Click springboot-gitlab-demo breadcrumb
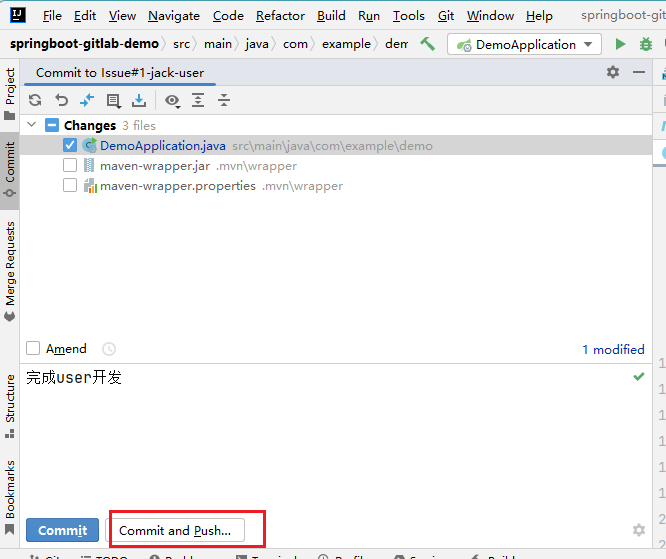The height and width of the screenshot is (559, 666). point(84,44)
